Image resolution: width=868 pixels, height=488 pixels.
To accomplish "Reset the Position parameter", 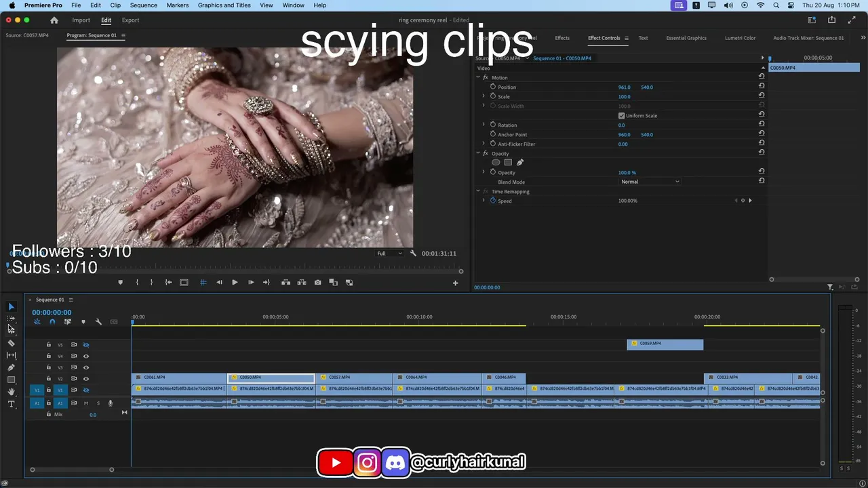I will (x=762, y=87).
